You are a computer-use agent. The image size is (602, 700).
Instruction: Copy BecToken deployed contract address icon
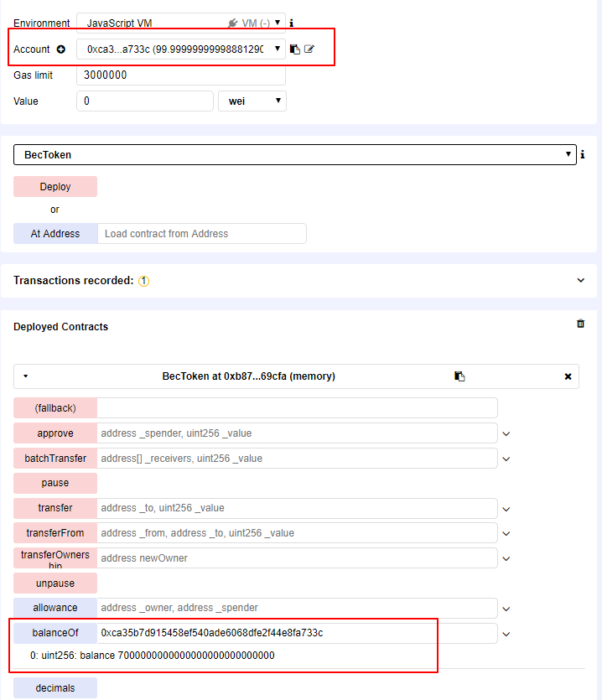[459, 376]
